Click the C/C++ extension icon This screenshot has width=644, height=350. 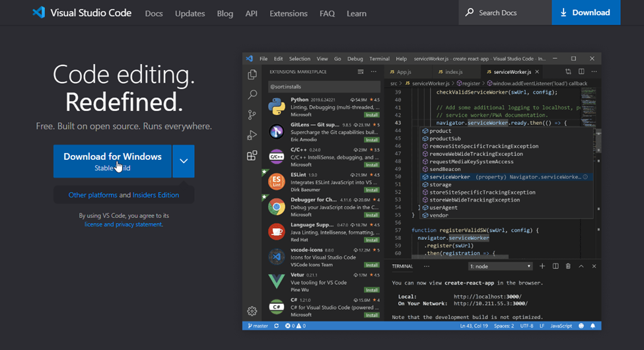coord(277,157)
